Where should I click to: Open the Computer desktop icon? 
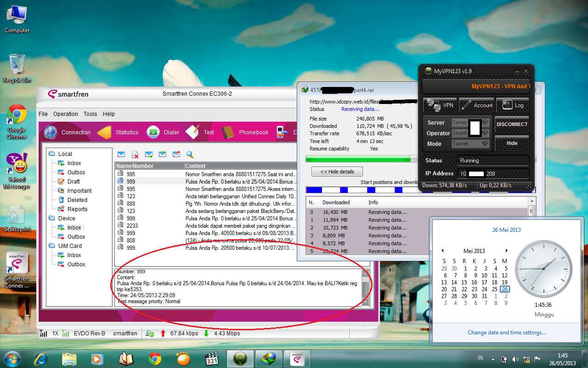coord(17,19)
